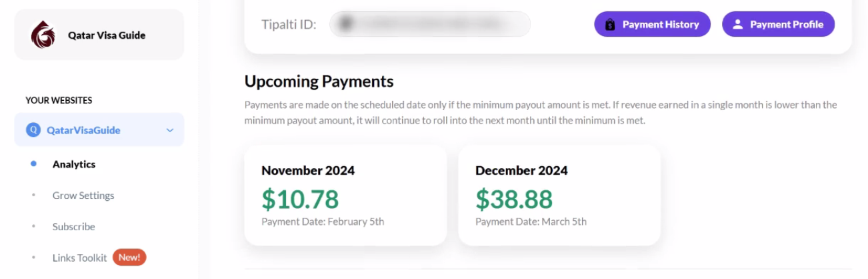
Task: Click the Qatar Visa Guide phoenix logo
Action: 43,35
